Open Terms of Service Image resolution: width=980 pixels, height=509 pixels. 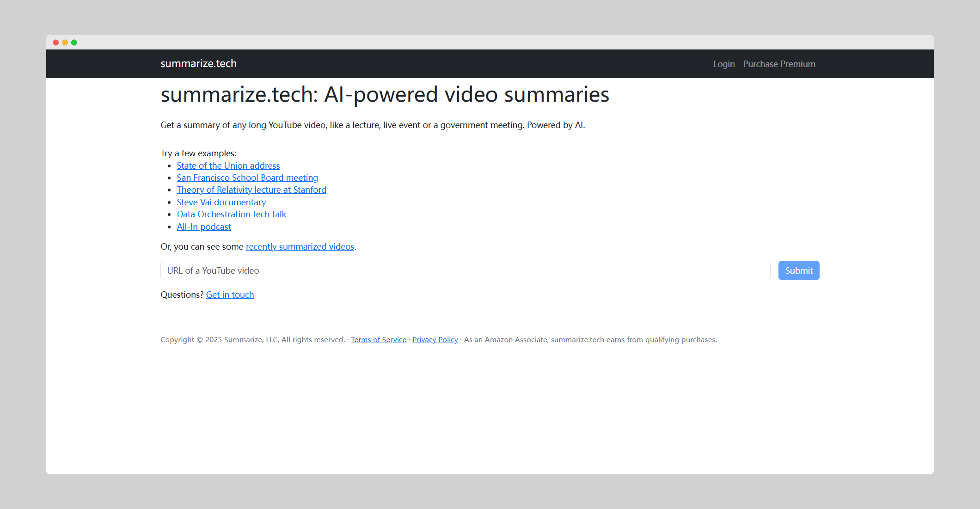coord(379,339)
